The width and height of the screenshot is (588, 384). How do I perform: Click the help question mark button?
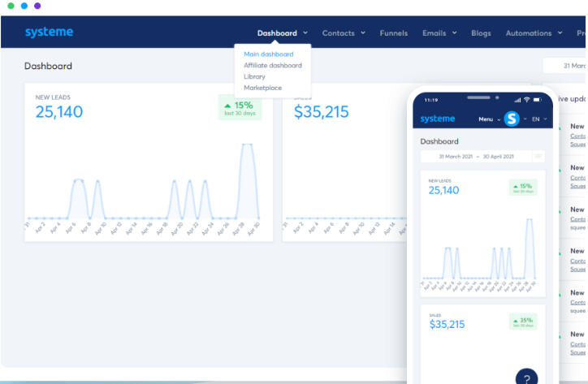[526, 378]
